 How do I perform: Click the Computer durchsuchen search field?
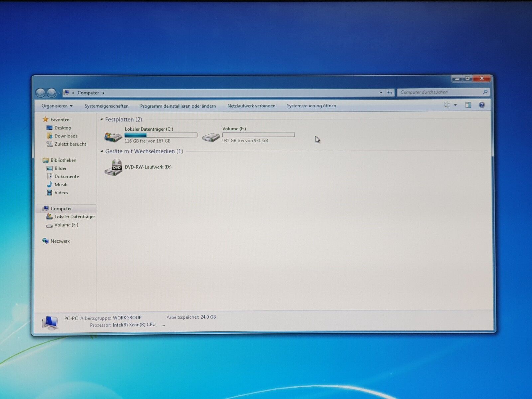[x=439, y=92]
